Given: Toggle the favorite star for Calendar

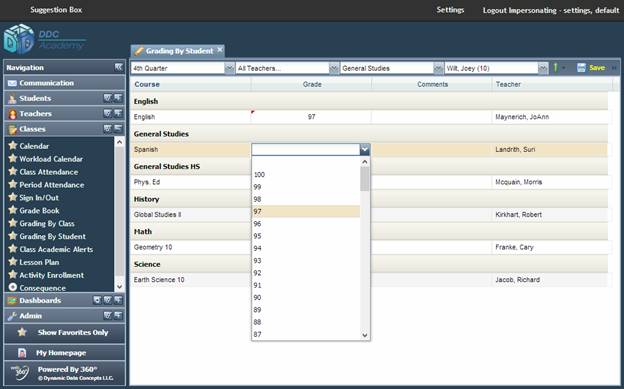Looking at the screenshot, I should click(13, 146).
